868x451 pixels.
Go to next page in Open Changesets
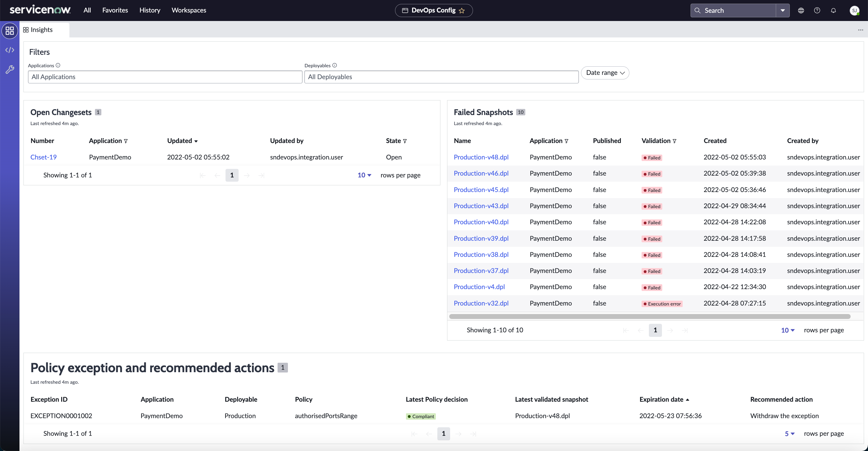[x=247, y=175]
